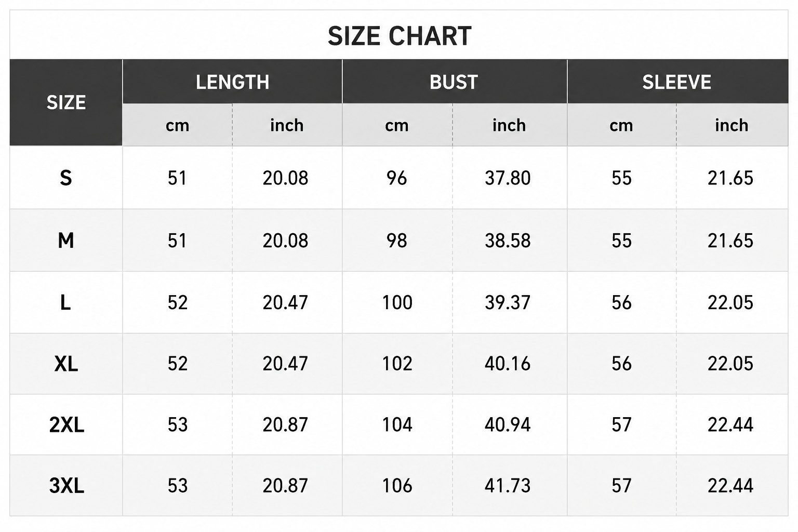
Task: Click bust inch value 40.16
Action: (508, 364)
